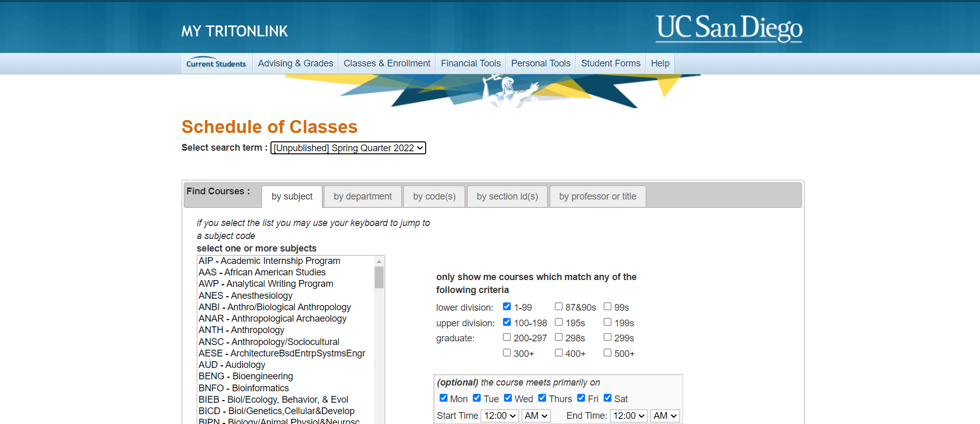Click the subject list scroll up arrow

coord(379,261)
